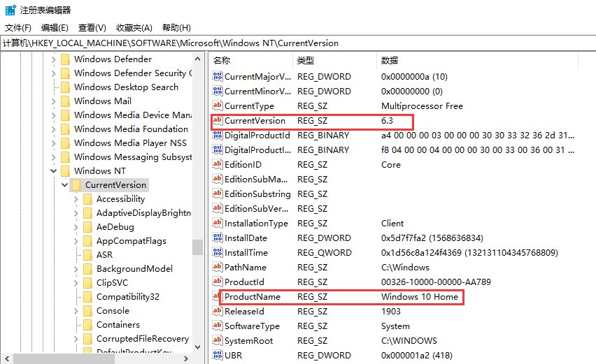Expand the Accessibility subkey arrow
Image resolution: width=596 pixels, height=364 pixels.
(76, 199)
